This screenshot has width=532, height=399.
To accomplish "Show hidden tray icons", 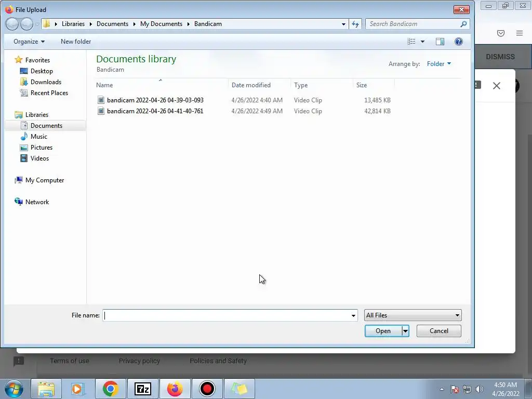I will pyautogui.click(x=442, y=389).
